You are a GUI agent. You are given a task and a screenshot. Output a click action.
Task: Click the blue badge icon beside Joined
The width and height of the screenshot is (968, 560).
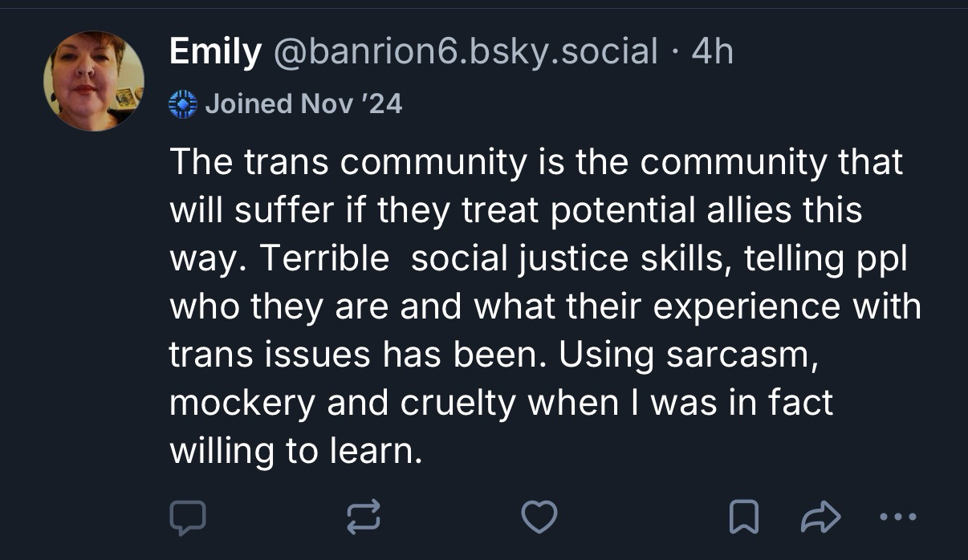tap(183, 103)
